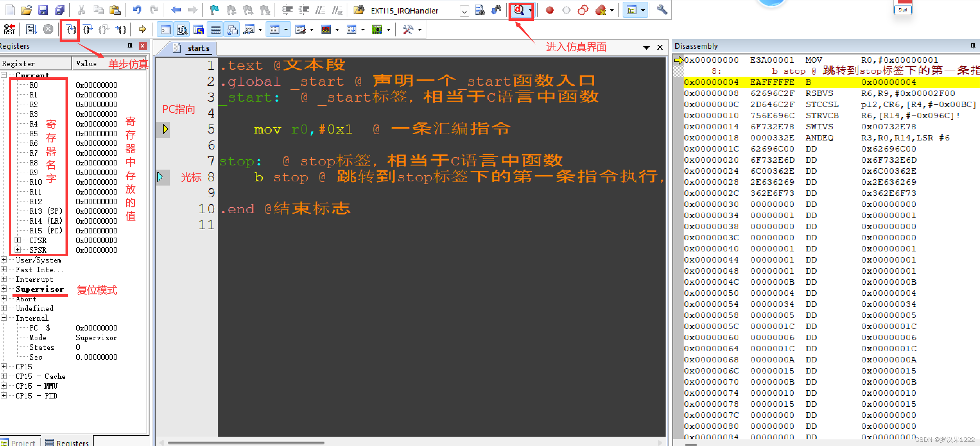Step into one line
980x446 pixels.
point(71,29)
